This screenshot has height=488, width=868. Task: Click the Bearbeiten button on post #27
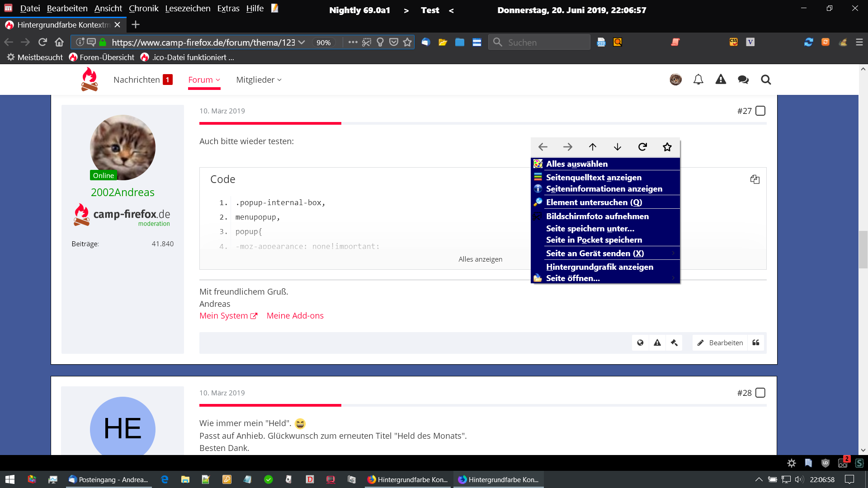click(720, 343)
